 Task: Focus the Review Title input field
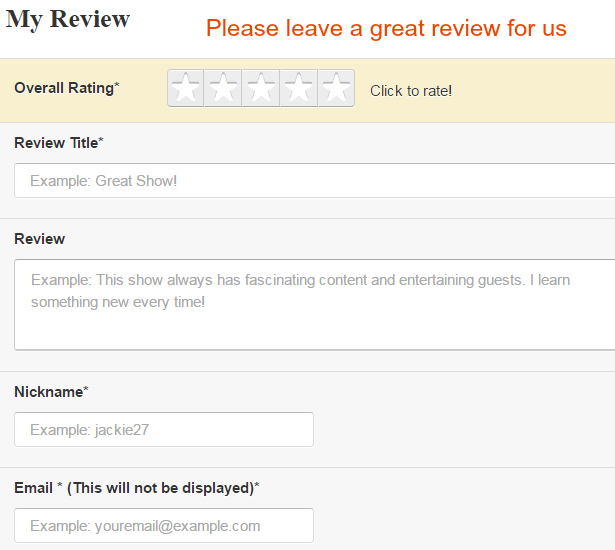coord(315,181)
